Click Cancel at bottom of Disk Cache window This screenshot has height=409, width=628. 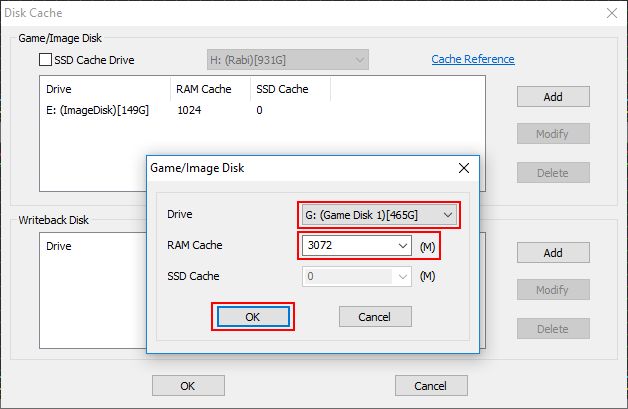click(x=431, y=386)
